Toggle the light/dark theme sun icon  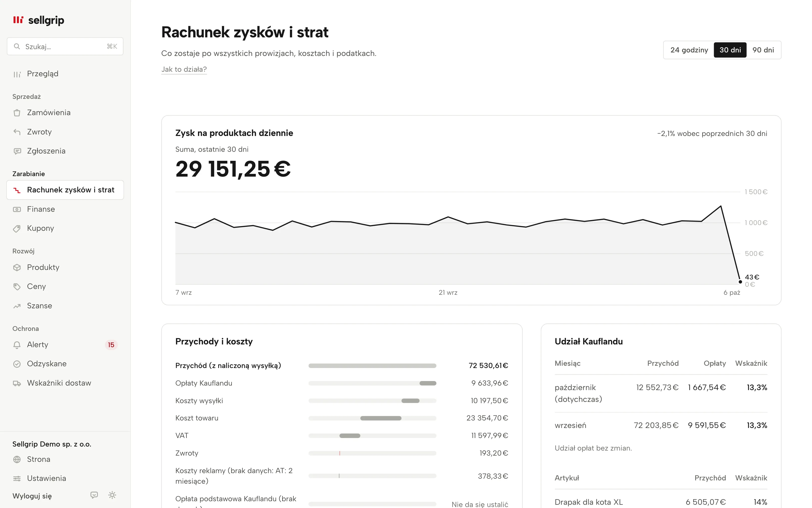point(113,495)
